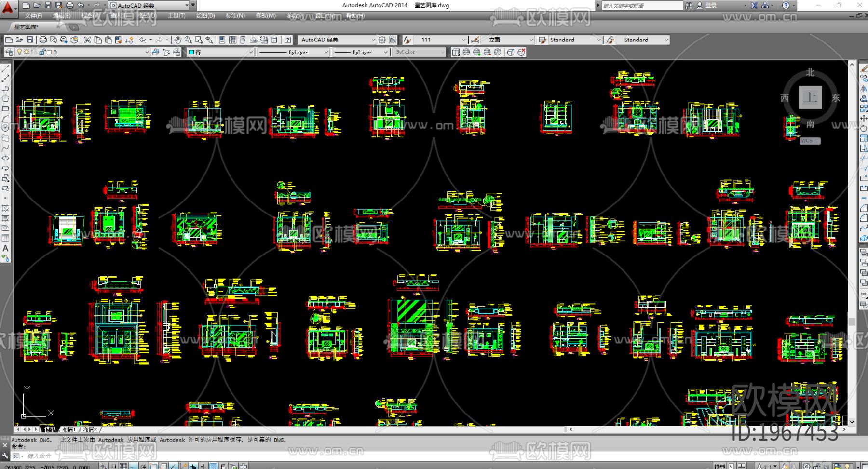Open the lineweight ByLayer dropdown
Screen dimensions: 868x469
361,52
